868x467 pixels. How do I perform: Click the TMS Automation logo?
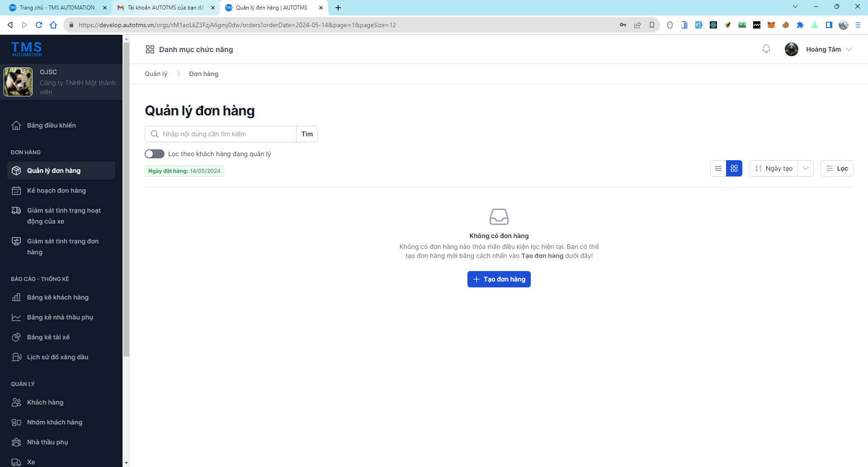(27, 49)
